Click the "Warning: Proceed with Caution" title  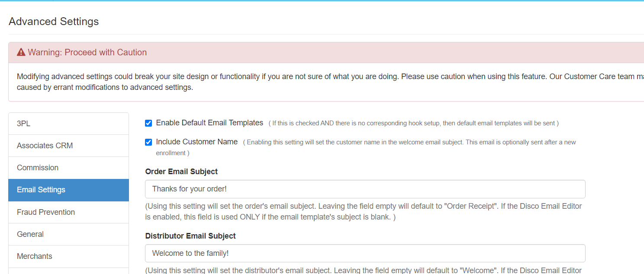click(x=87, y=52)
